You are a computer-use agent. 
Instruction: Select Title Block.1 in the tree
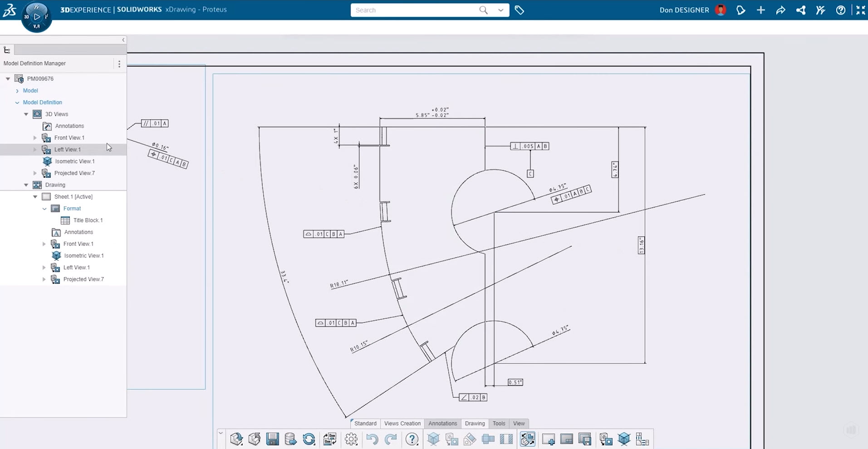pos(88,220)
